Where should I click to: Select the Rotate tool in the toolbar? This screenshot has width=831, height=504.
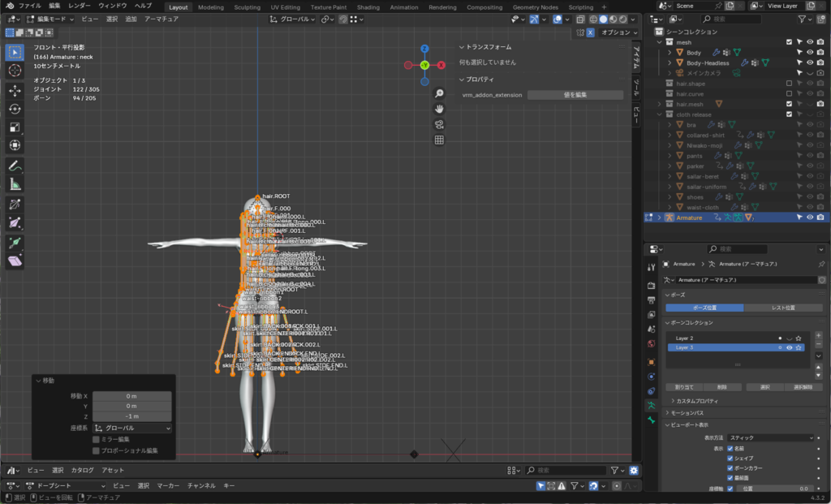click(15, 109)
